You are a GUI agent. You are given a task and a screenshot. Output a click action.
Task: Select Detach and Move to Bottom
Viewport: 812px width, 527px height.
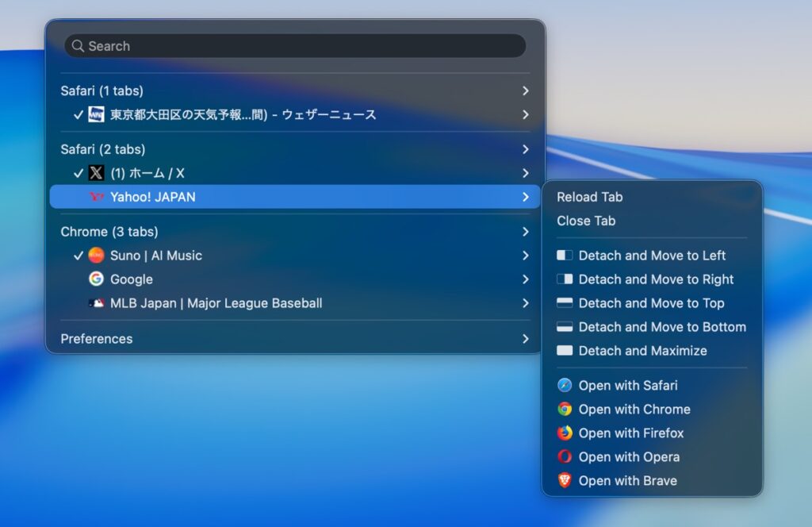tap(661, 327)
